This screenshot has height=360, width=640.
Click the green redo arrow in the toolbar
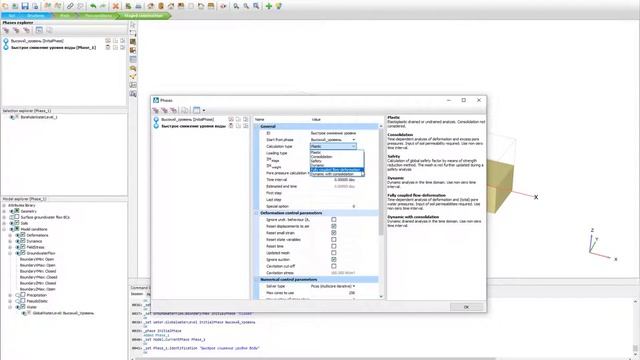[x=103, y=6]
